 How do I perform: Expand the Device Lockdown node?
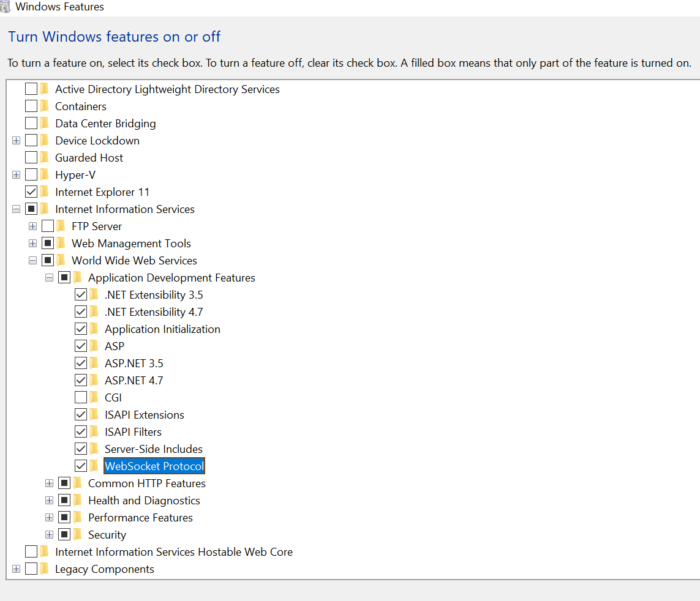coord(16,141)
